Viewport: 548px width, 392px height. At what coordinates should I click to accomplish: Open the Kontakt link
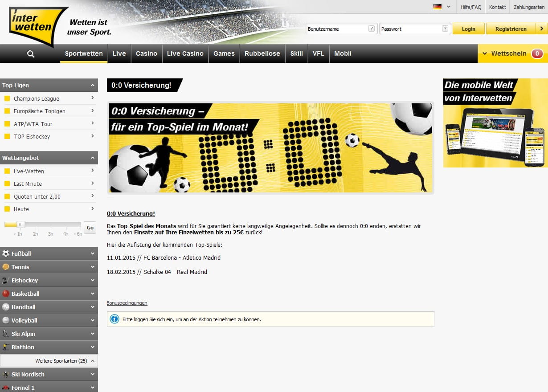498,7
